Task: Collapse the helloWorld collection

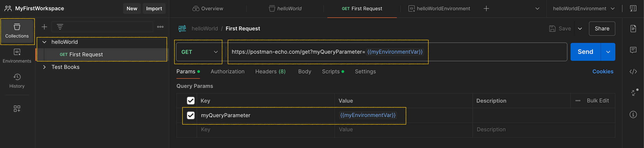Action: (x=44, y=42)
